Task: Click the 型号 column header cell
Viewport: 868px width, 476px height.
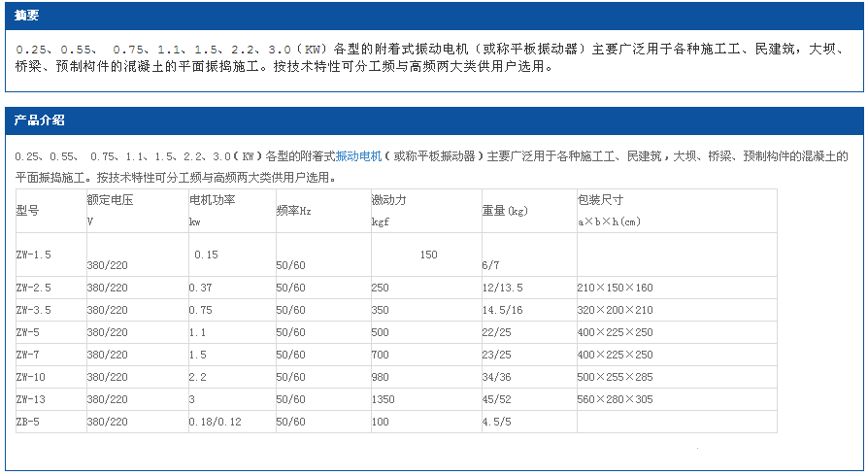Action: [x=27, y=210]
